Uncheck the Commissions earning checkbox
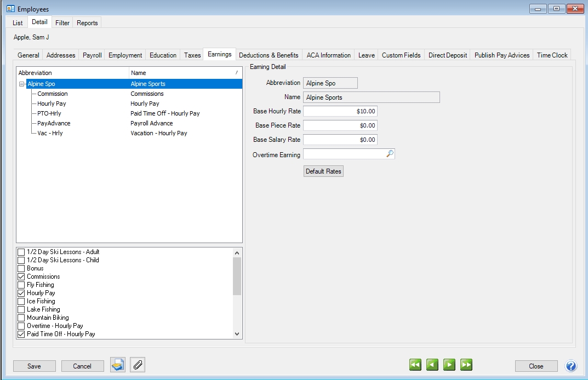588x380 pixels. coord(21,277)
